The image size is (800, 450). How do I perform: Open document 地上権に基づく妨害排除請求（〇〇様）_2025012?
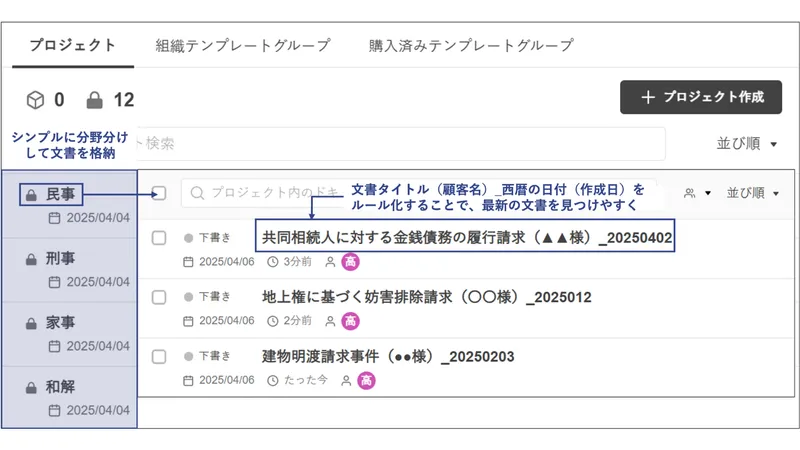coord(427,297)
